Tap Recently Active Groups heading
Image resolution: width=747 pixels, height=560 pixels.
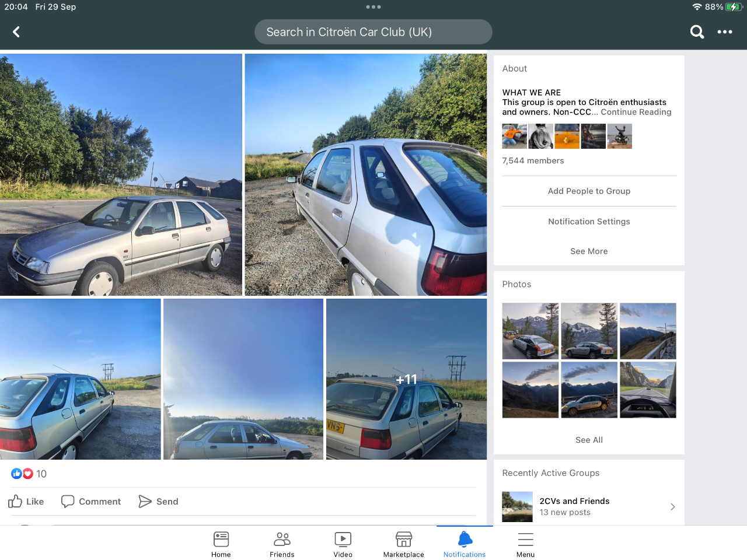coord(551,473)
